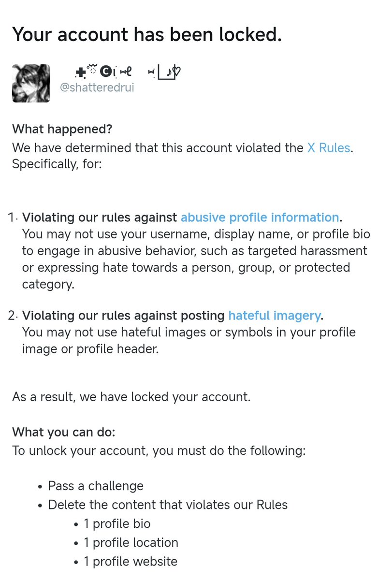392x580 pixels.
Task: Follow the hateful imagery link
Action: tap(274, 316)
